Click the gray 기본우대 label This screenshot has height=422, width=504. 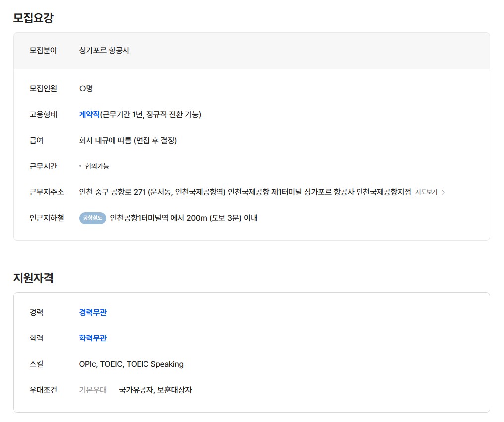point(93,390)
